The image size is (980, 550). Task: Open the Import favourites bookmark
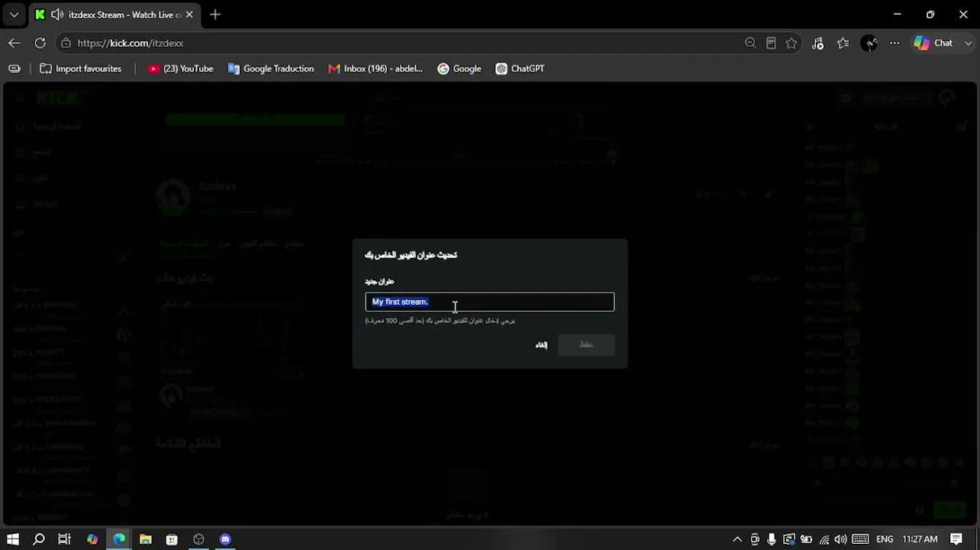tap(81, 69)
